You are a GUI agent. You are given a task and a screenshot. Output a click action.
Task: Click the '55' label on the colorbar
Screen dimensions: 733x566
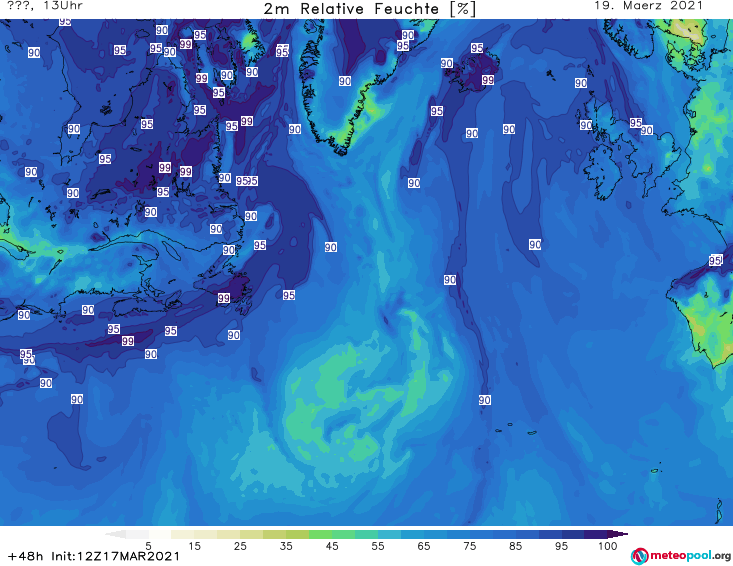pos(378,545)
